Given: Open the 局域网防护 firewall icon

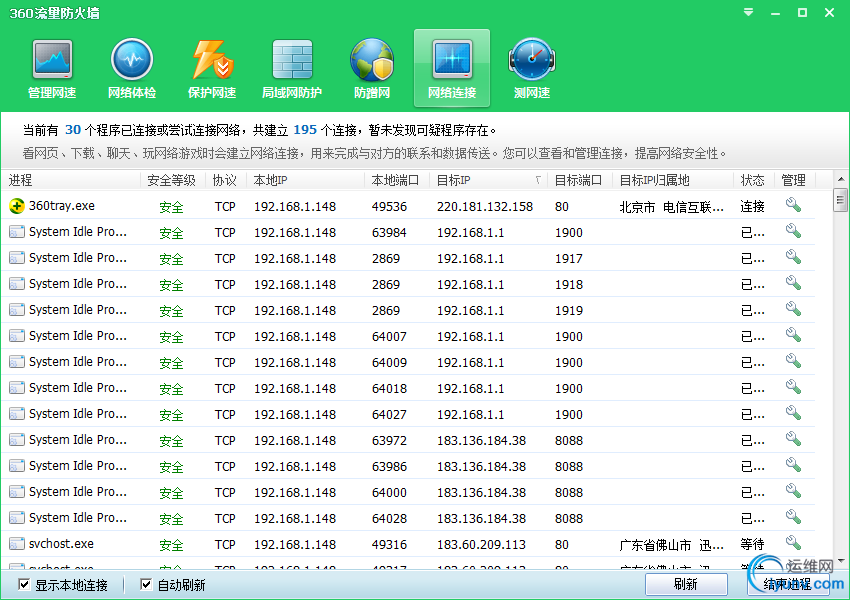Looking at the screenshot, I should tap(292, 69).
